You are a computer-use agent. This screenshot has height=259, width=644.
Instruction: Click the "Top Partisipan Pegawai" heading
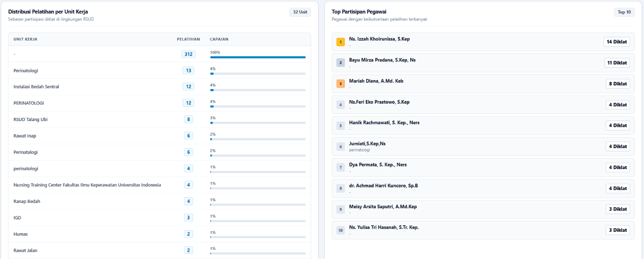click(359, 12)
